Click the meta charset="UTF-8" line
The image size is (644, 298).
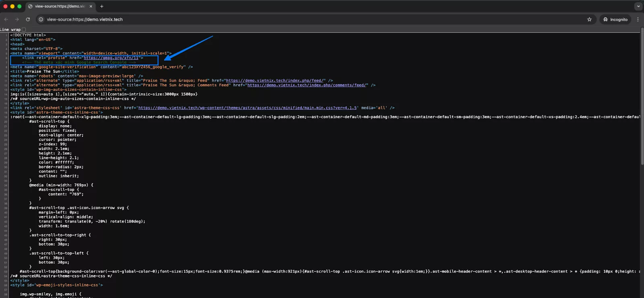37,49
